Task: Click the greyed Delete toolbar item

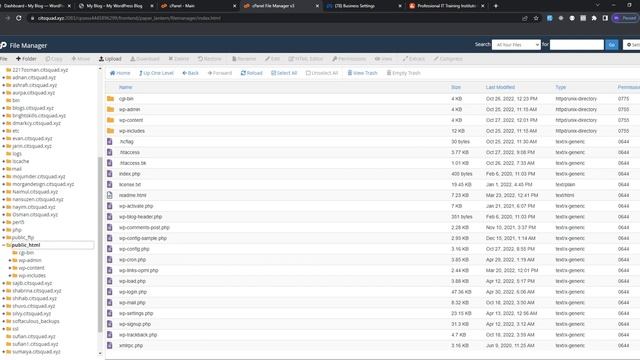Action: point(178,59)
